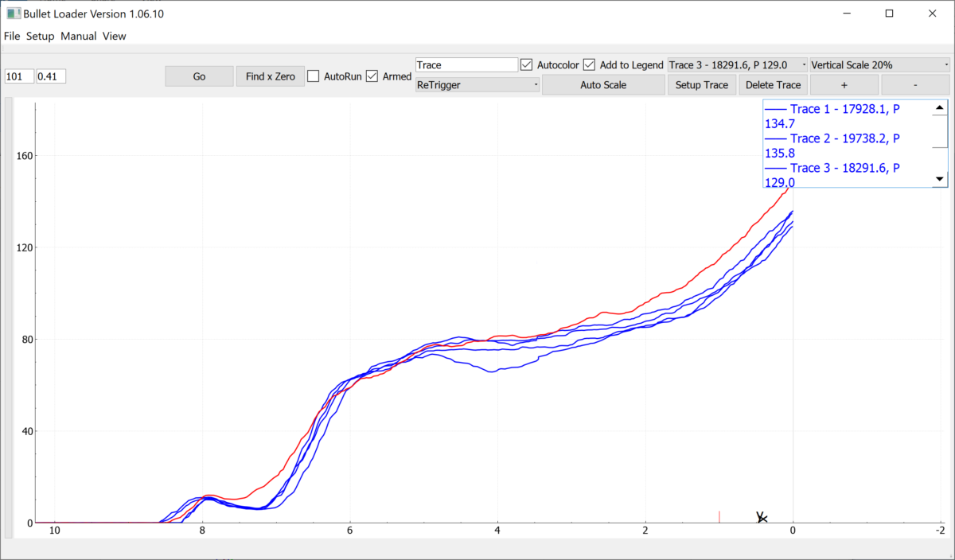The width and height of the screenshot is (955, 560).
Task: Open the Manual menu
Action: click(78, 36)
